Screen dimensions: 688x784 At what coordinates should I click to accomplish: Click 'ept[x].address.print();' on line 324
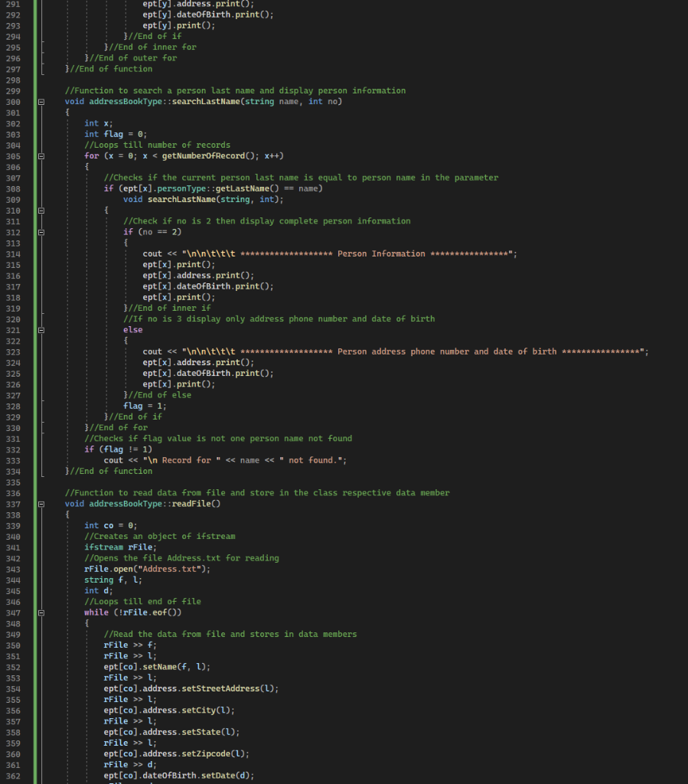coord(198,362)
